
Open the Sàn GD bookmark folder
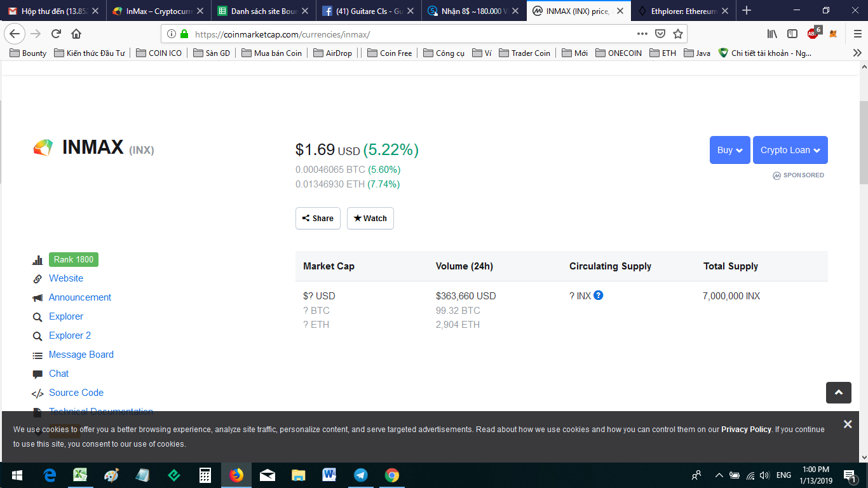tap(212, 53)
